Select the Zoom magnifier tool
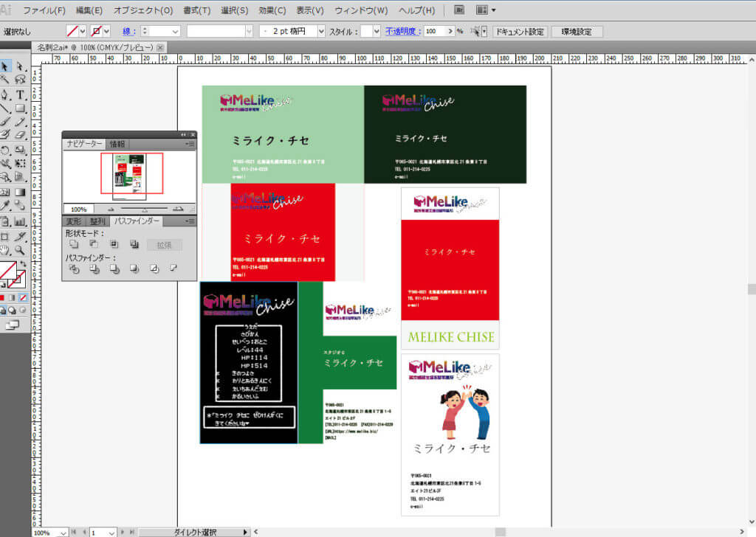Screen dimensions: 756x537 coord(20,250)
